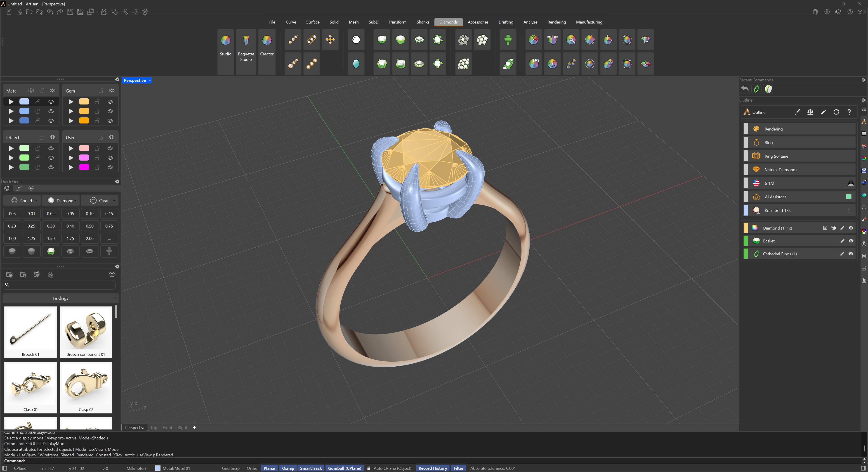Image resolution: width=868 pixels, height=472 pixels.
Task: Select the 1.00 carat size button
Action: (12, 238)
